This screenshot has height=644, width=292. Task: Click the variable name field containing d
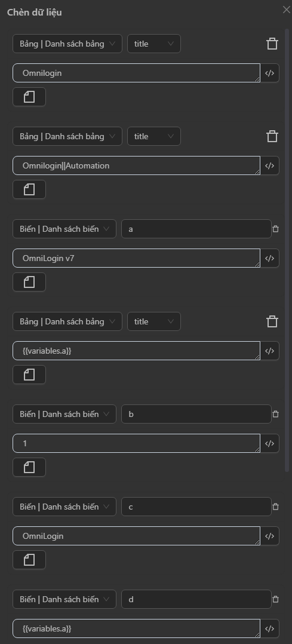click(x=196, y=599)
